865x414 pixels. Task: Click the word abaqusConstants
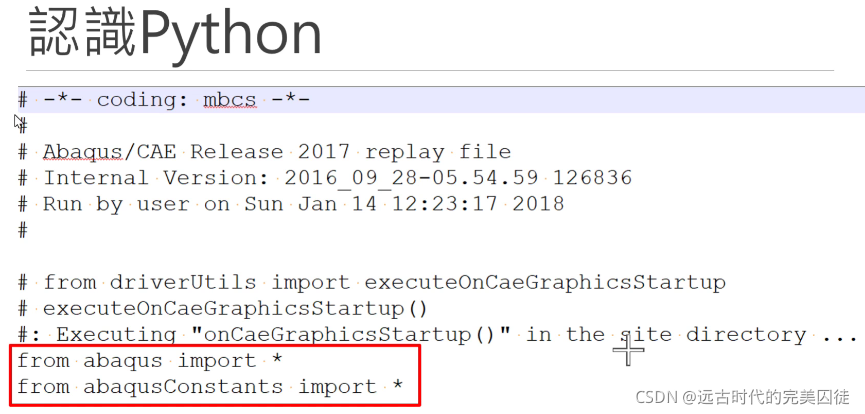(x=183, y=387)
